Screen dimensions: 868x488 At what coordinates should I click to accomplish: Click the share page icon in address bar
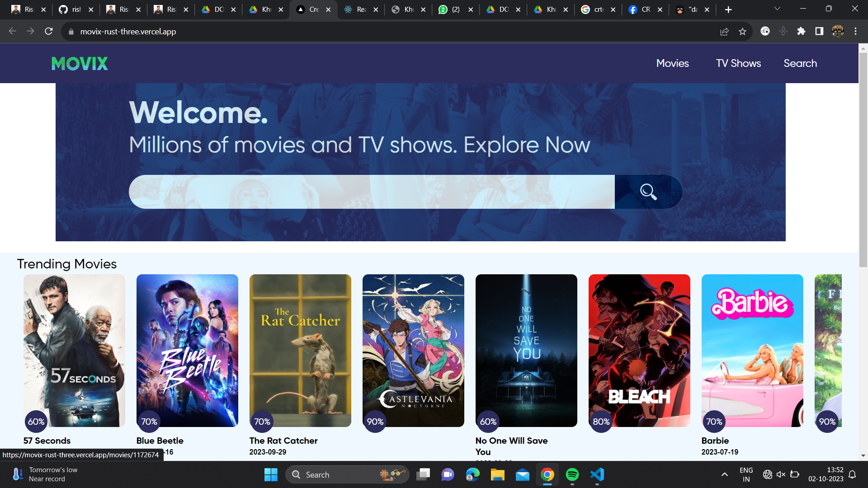724,31
